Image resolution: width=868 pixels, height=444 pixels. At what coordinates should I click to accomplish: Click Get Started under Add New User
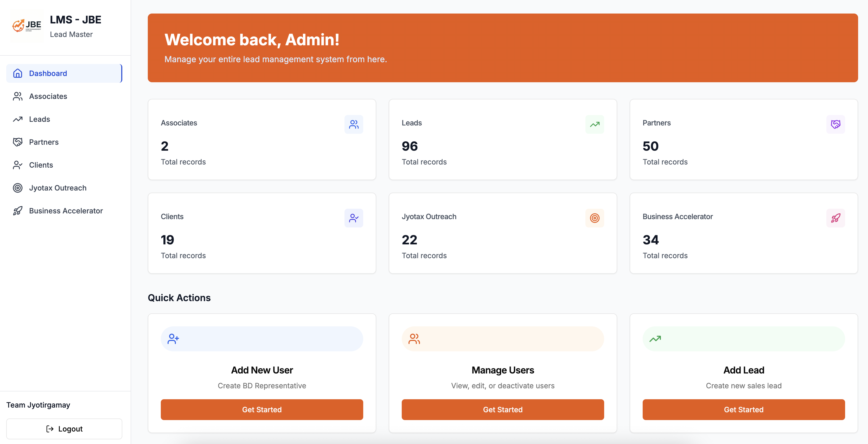[x=262, y=409]
